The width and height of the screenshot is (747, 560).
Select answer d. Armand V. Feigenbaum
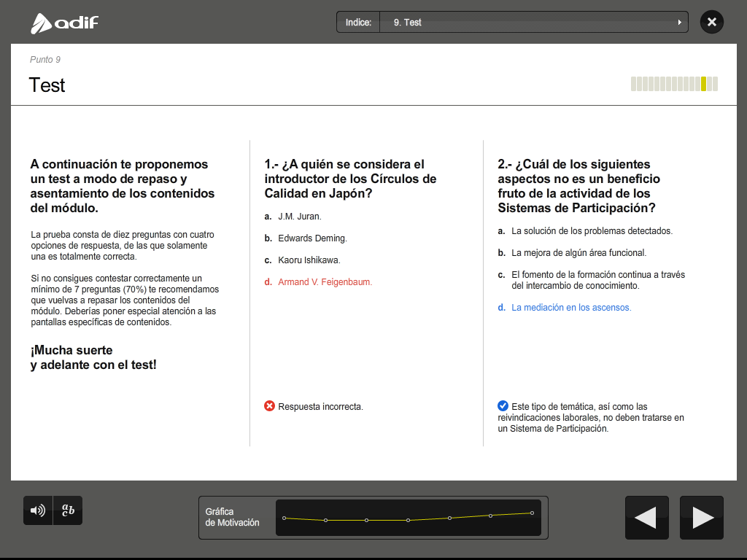point(325,282)
